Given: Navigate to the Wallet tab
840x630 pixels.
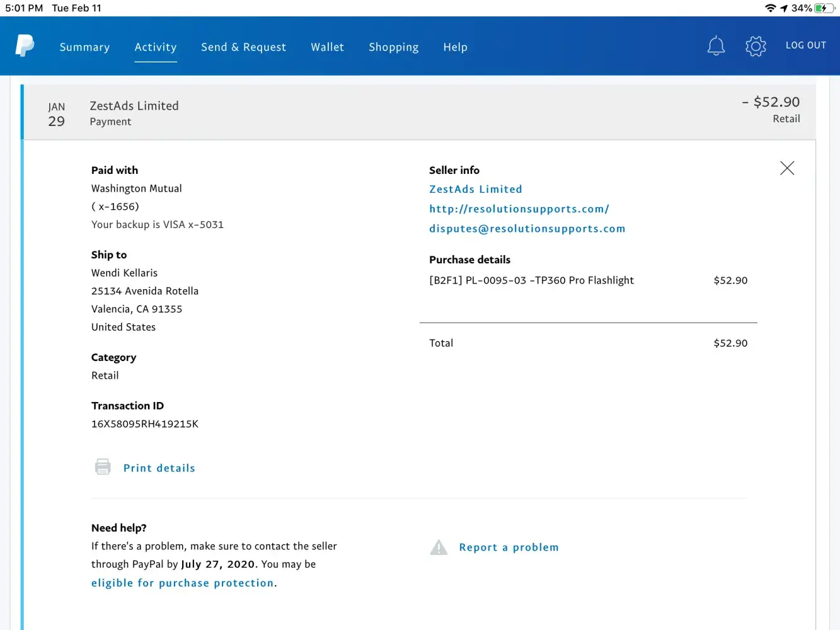Looking at the screenshot, I should (x=327, y=47).
